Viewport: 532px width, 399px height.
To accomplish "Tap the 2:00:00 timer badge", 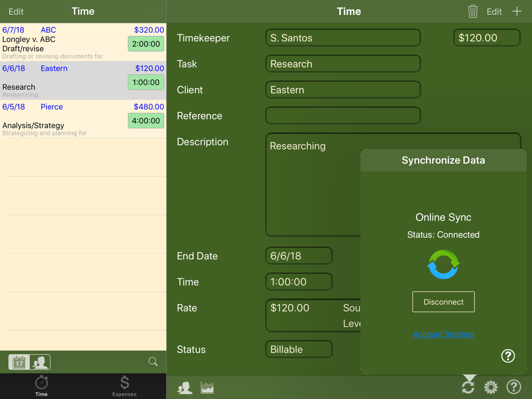I will pos(146,44).
